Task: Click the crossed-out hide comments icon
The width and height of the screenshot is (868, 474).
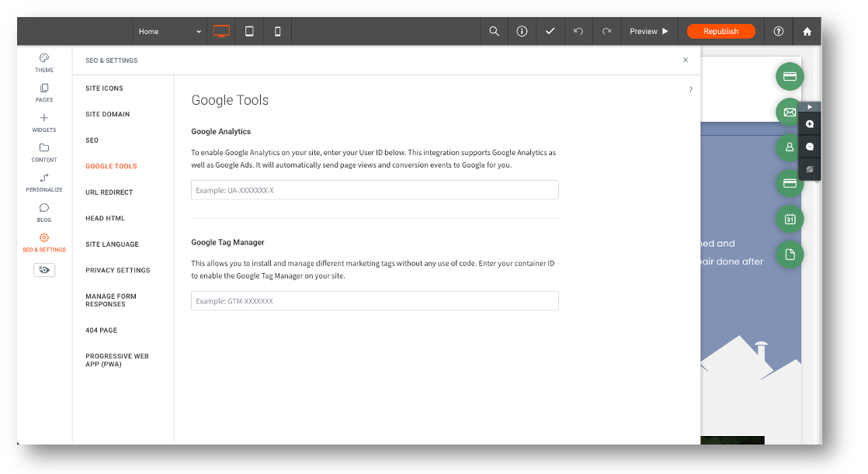Action: coord(809,169)
